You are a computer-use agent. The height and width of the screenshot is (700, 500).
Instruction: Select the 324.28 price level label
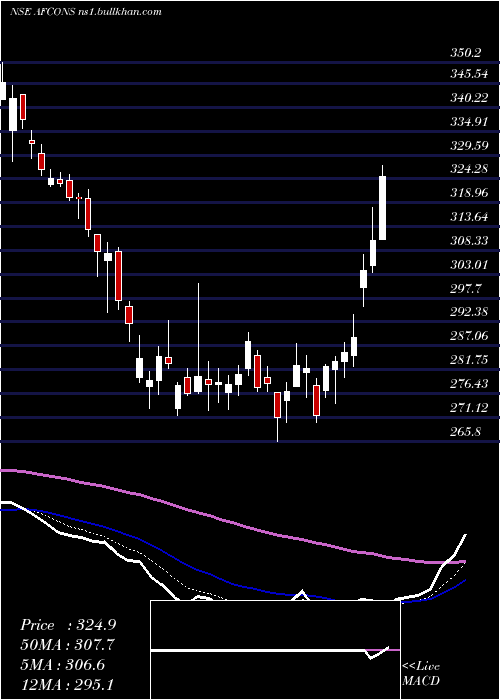pyautogui.click(x=469, y=169)
